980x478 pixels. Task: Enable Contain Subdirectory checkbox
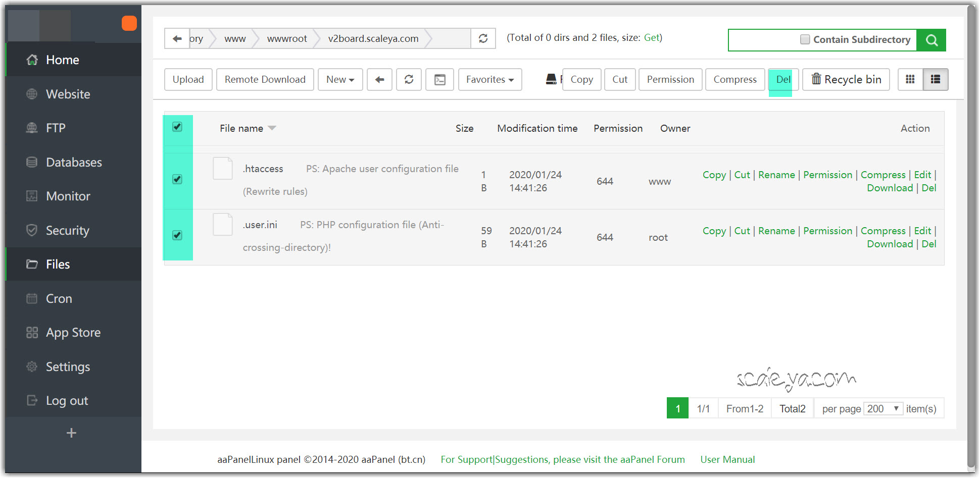pyautogui.click(x=805, y=39)
